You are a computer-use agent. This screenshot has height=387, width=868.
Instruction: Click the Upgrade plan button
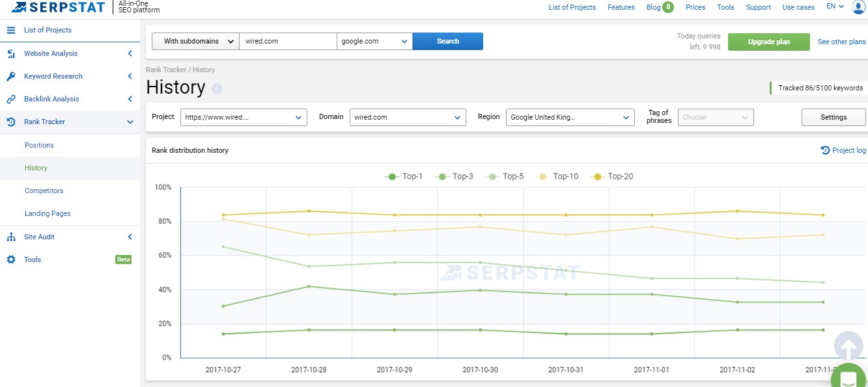point(769,42)
